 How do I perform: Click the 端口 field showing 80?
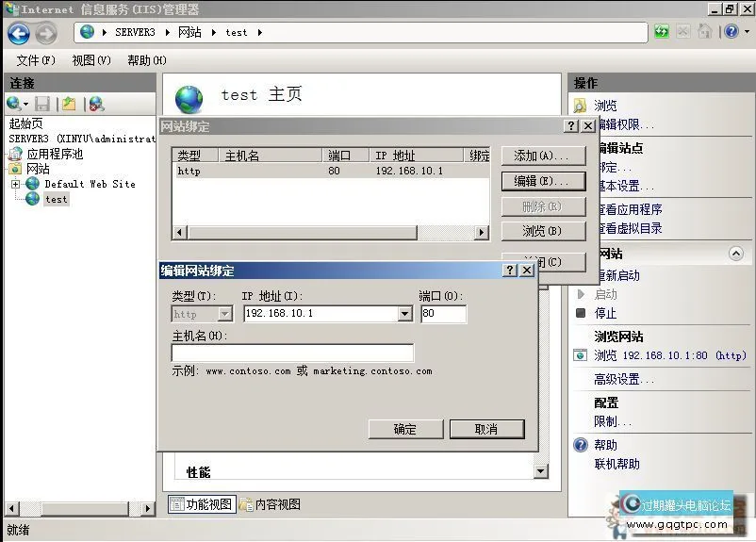point(443,314)
